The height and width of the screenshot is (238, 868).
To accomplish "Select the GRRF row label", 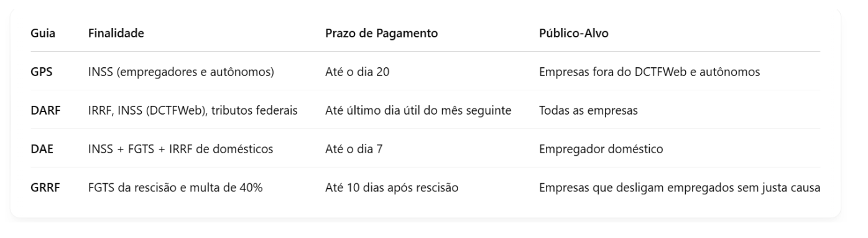I will [45, 187].
